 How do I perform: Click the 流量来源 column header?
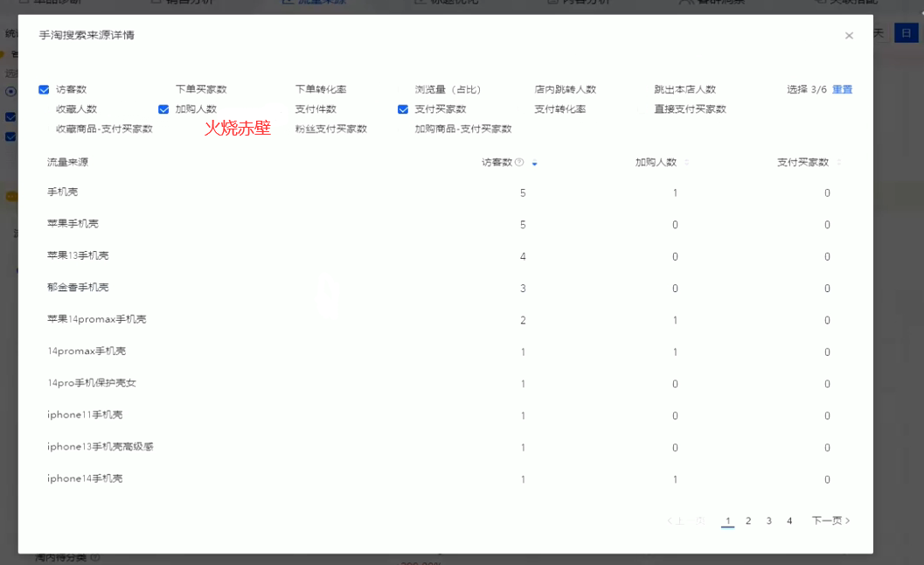tap(68, 162)
